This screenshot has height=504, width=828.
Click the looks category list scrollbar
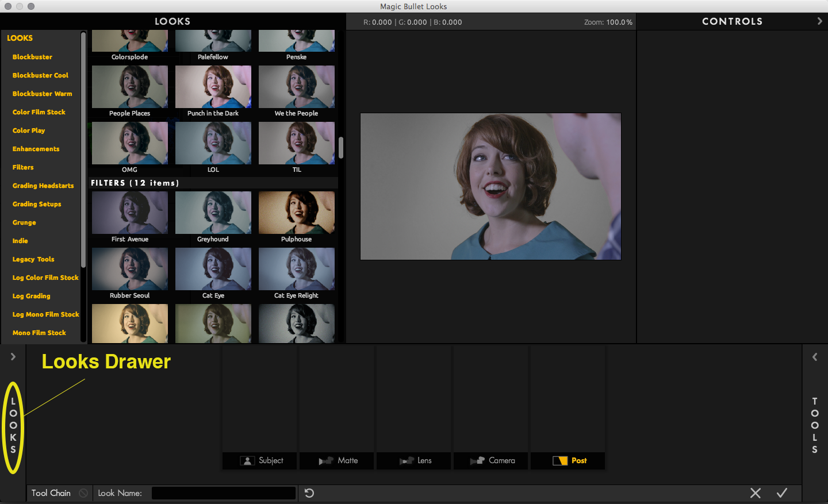83,149
